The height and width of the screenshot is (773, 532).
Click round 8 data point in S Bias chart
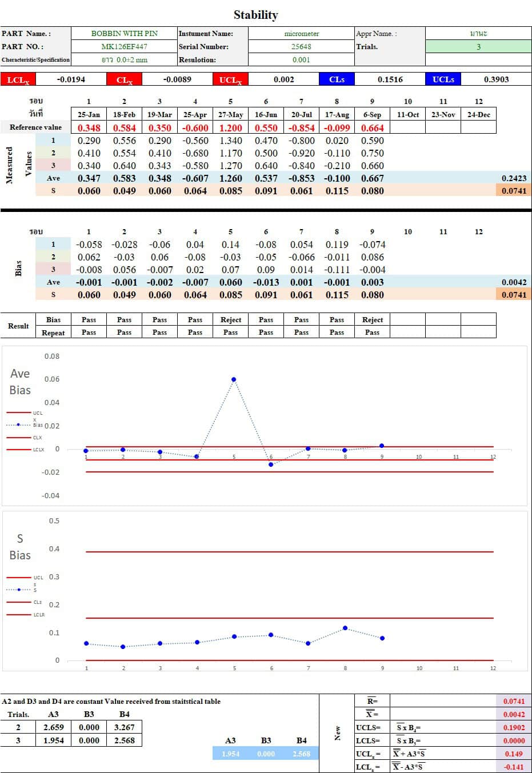click(345, 628)
